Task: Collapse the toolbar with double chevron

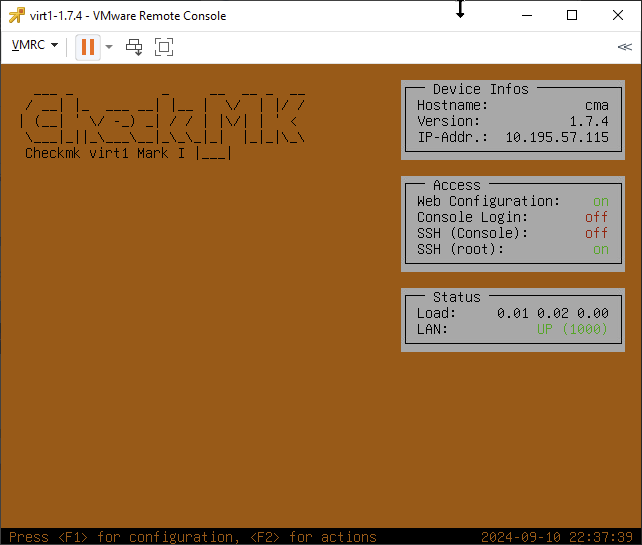Action: point(625,46)
